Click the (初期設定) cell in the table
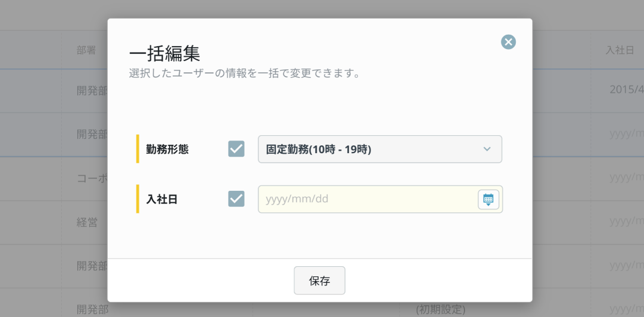The image size is (644, 317). tap(441, 309)
